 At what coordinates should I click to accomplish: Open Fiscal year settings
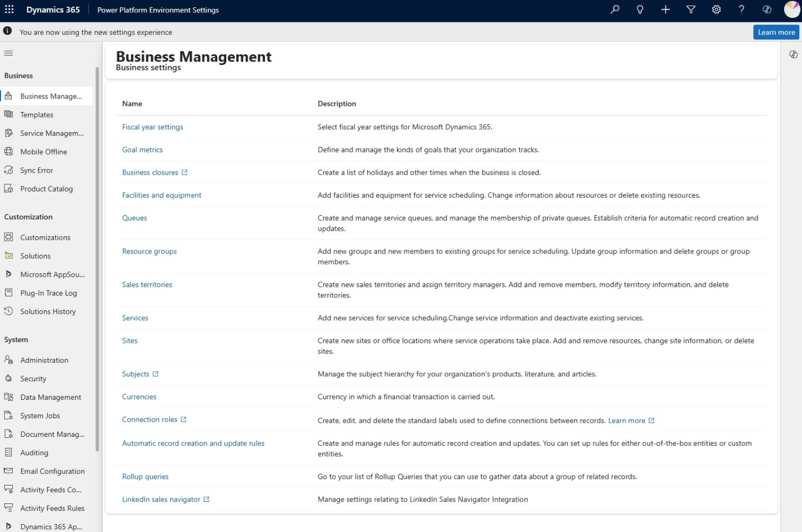pyautogui.click(x=152, y=127)
